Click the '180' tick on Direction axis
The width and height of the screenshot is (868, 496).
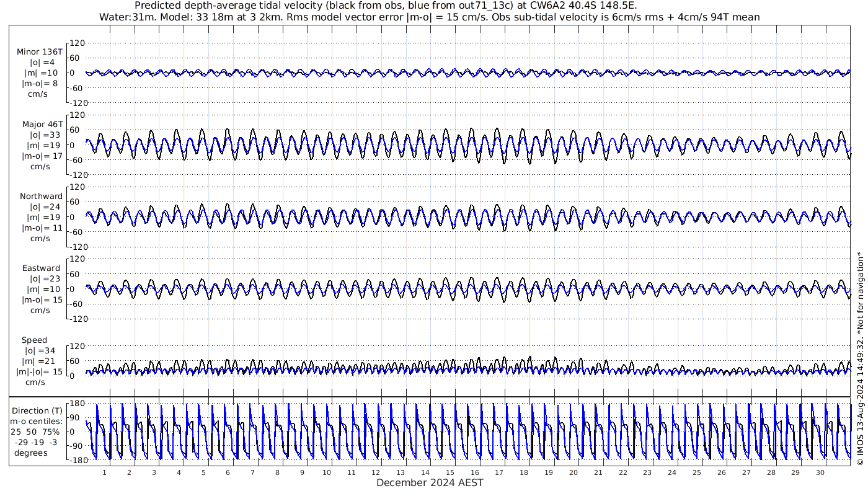pos(77,403)
